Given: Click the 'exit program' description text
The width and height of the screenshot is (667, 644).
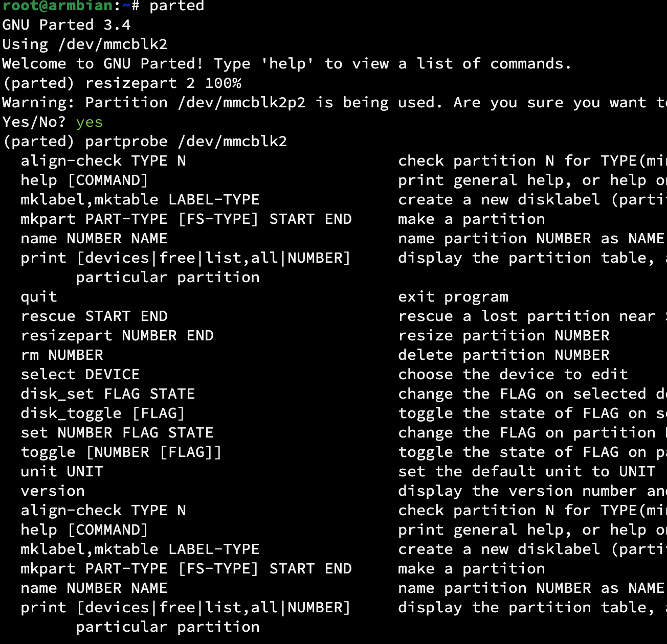Looking at the screenshot, I should click(x=453, y=297).
